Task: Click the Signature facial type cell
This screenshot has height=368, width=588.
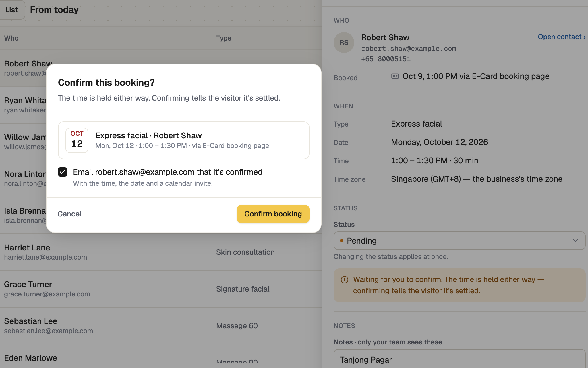Action: click(x=243, y=289)
